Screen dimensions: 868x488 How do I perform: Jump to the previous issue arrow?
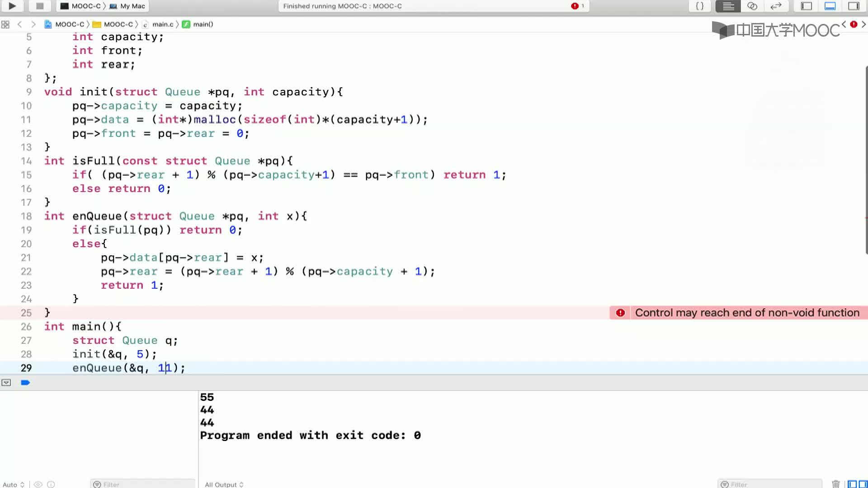[x=844, y=24]
